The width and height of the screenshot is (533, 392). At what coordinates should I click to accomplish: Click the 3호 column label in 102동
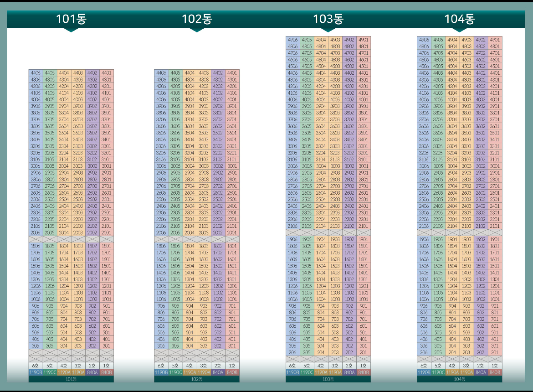point(204,366)
